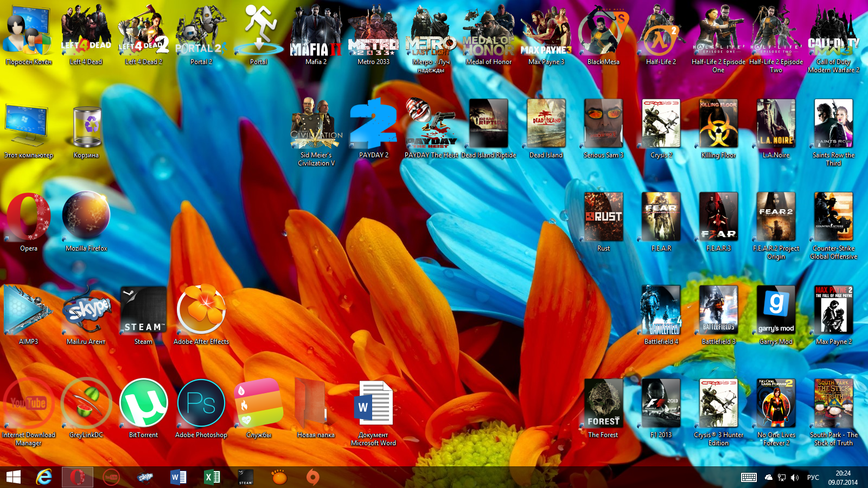Select Документ Microsoft Word file
The height and width of the screenshot is (488, 868).
[x=374, y=403]
